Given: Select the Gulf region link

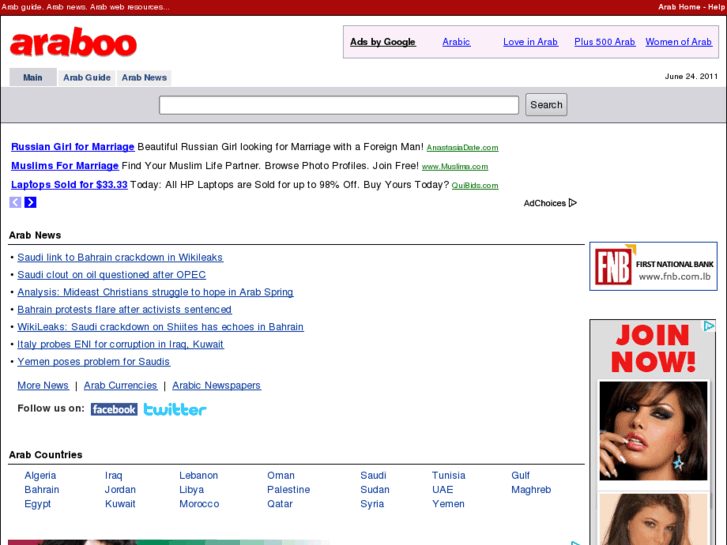Looking at the screenshot, I should point(521,475).
